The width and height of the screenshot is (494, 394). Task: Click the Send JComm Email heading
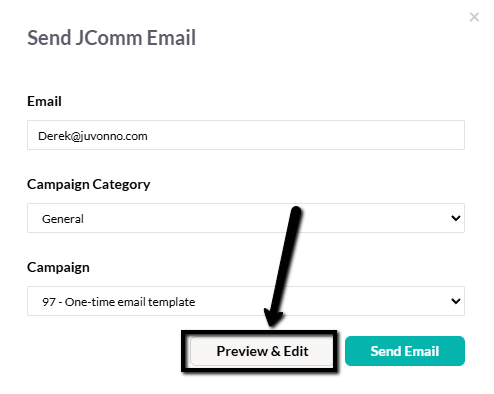coord(111,37)
